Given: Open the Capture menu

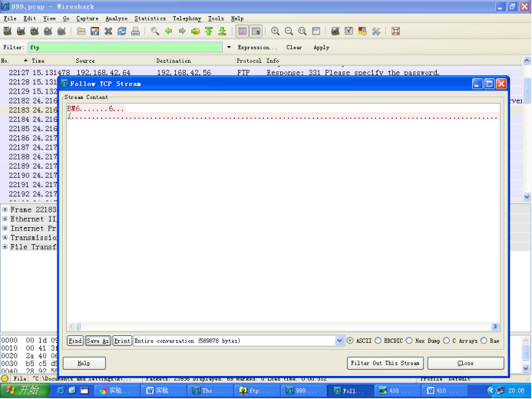Looking at the screenshot, I should [88, 18].
